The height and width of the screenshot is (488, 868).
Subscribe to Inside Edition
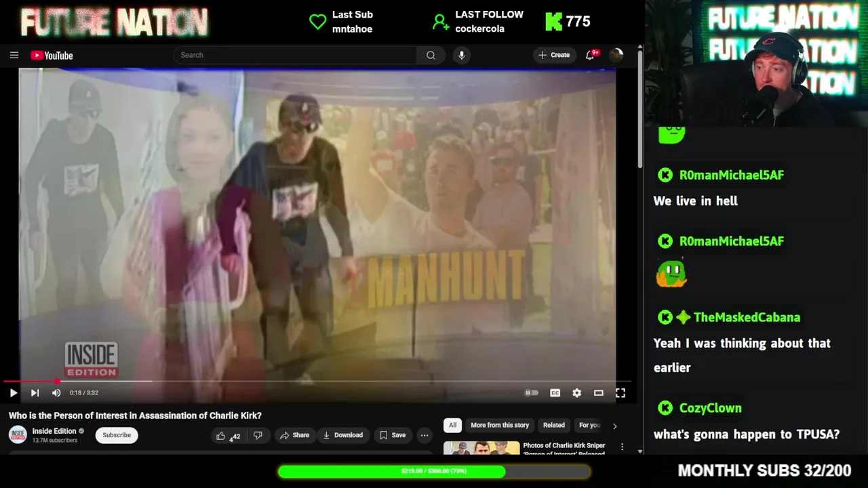point(117,435)
